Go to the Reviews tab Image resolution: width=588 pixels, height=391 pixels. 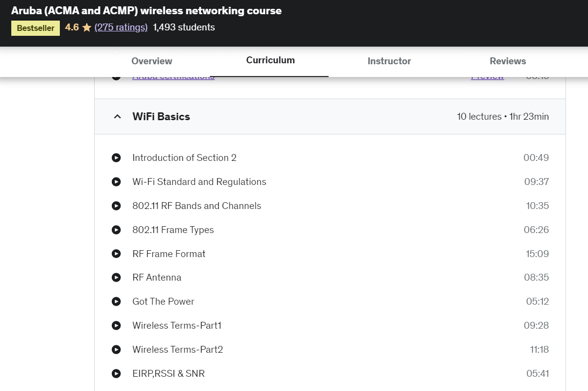tap(508, 61)
